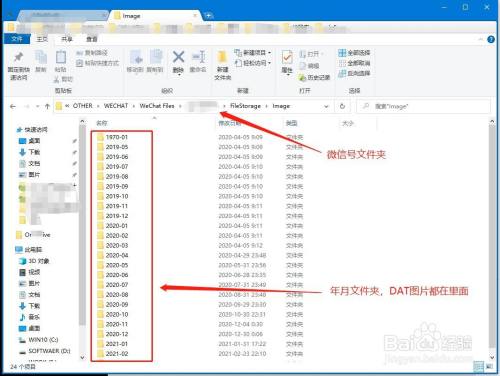Click WECHAT in the address breadcrumb
500x376 pixels.
pyautogui.click(x=116, y=106)
